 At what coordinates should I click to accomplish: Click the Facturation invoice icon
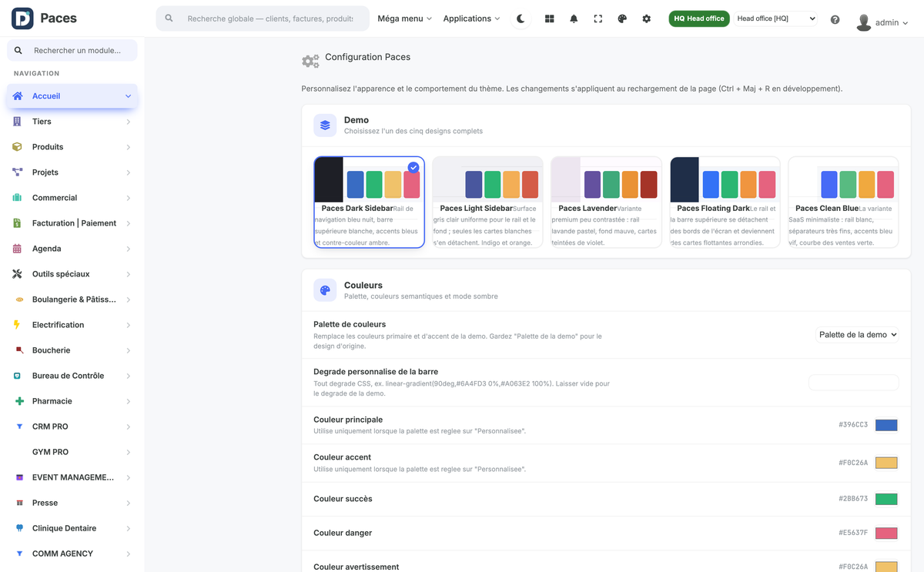coord(17,223)
